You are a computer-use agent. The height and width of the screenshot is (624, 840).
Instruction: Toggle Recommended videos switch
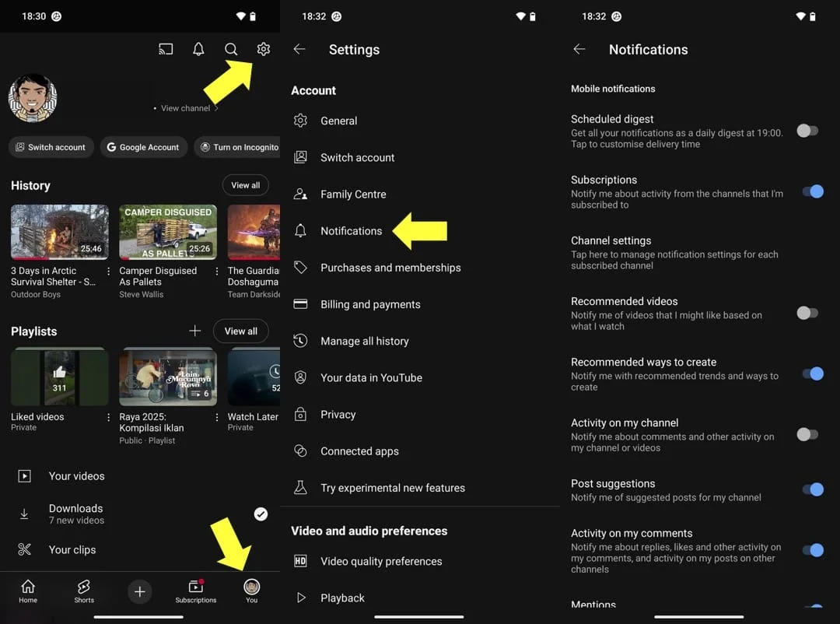click(808, 313)
